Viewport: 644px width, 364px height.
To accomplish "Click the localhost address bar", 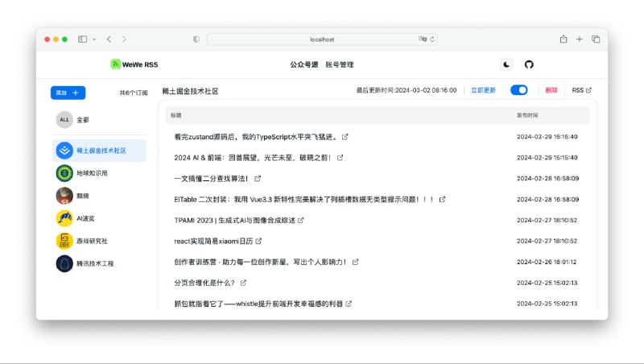I will click(x=321, y=39).
